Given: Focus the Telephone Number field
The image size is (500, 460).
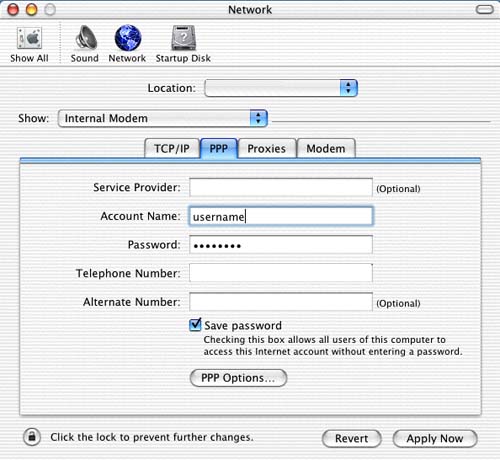Looking at the screenshot, I should pyautogui.click(x=281, y=273).
